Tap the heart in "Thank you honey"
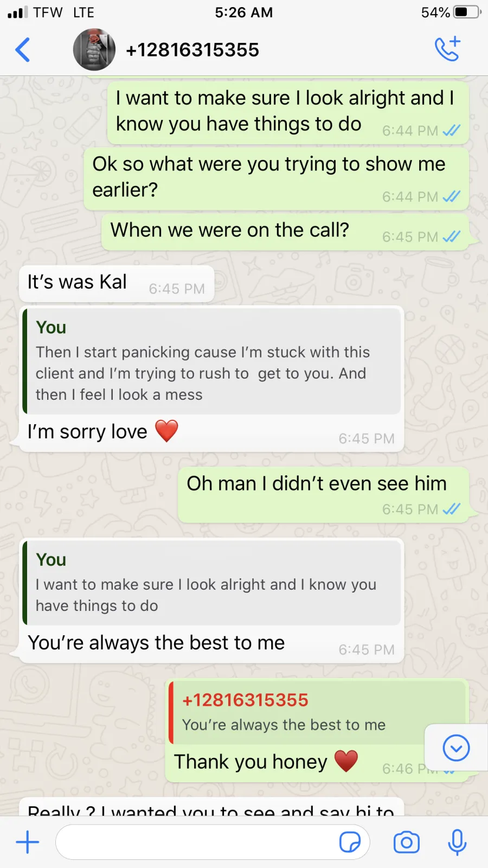488x868 pixels. 346,761
